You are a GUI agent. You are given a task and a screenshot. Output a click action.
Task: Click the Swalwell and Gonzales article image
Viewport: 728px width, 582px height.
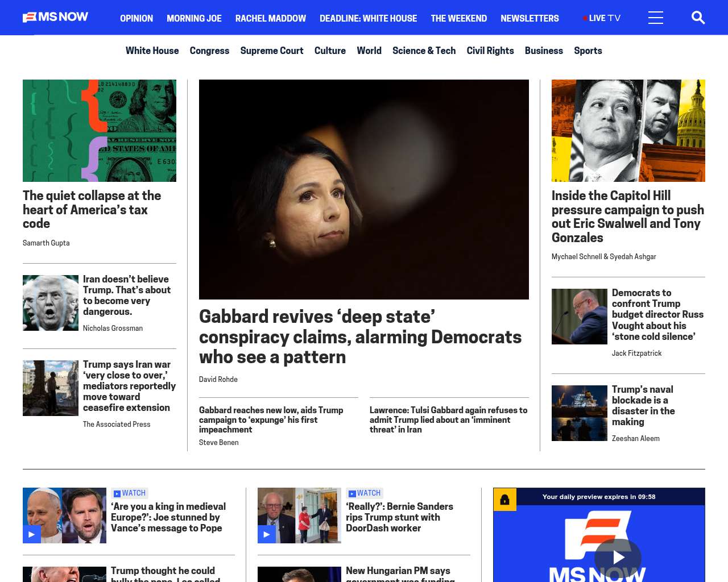tap(628, 131)
